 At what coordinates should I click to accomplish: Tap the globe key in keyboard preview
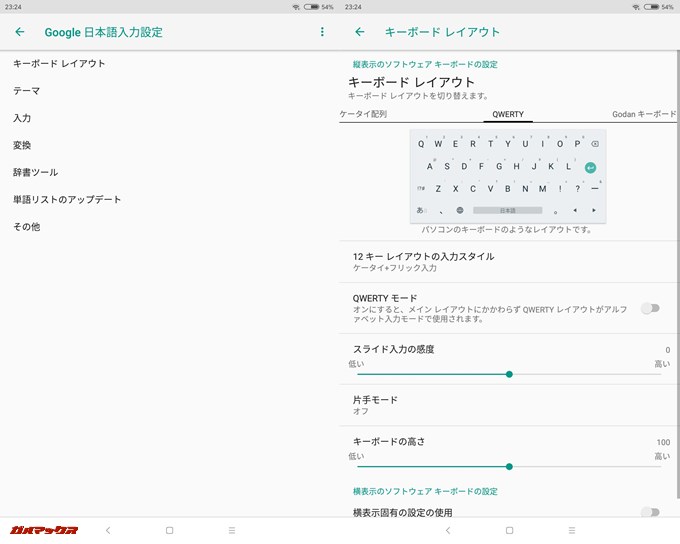click(x=460, y=210)
